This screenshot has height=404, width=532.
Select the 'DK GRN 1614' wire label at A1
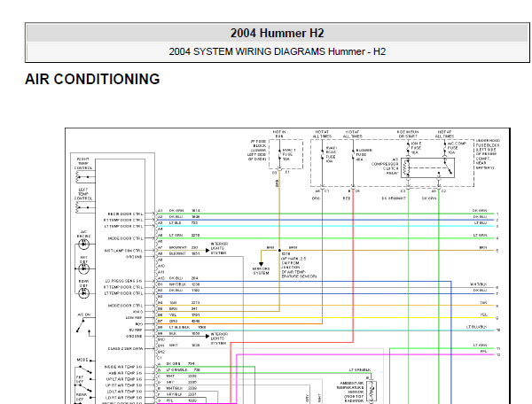184,211
